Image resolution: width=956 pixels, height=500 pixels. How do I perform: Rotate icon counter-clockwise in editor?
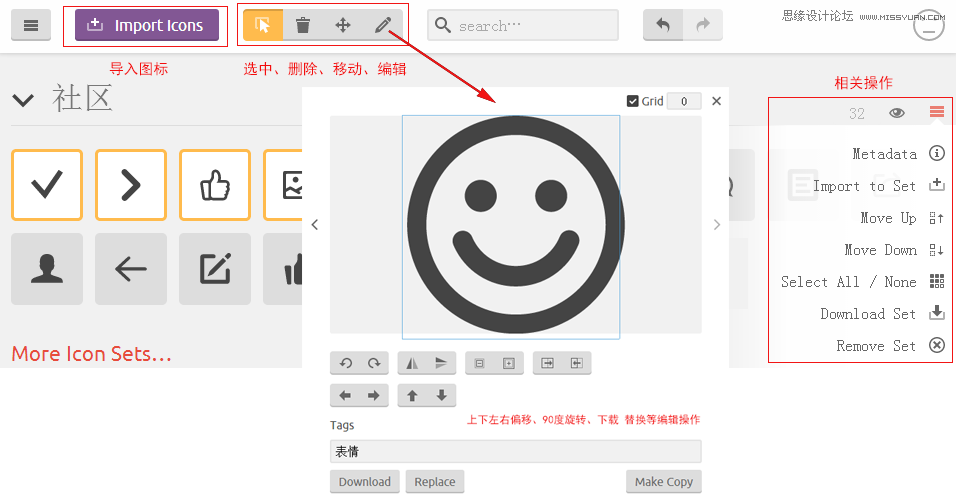tap(346, 364)
